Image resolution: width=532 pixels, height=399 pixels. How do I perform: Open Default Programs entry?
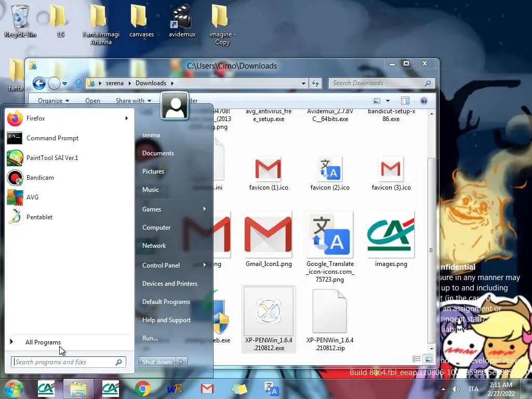(x=166, y=302)
